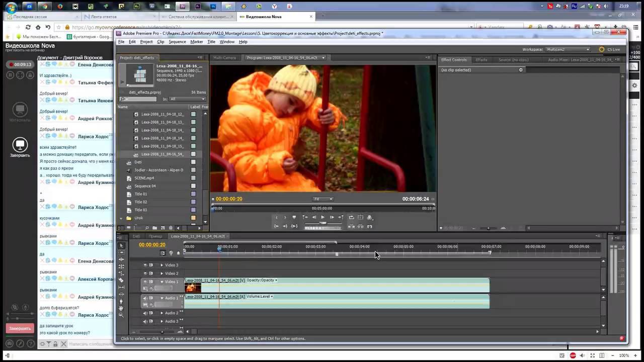
Task: Step forward one frame in Program monitor
Action: tap(332, 218)
